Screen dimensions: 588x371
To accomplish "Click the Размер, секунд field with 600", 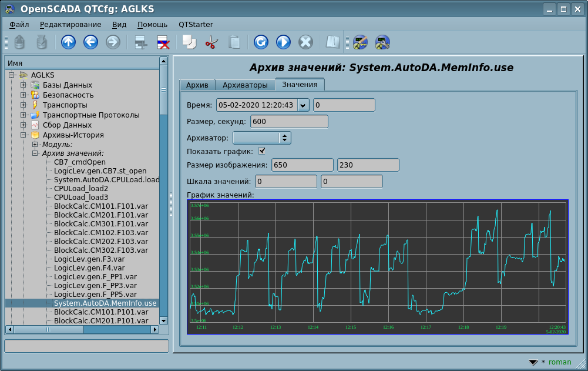I will pos(289,122).
